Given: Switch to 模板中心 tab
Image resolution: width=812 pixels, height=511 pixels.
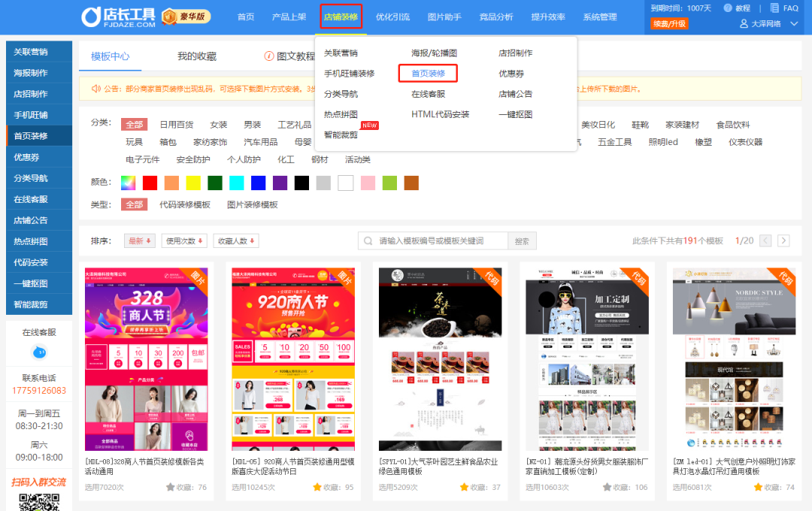Looking at the screenshot, I should [x=110, y=56].
